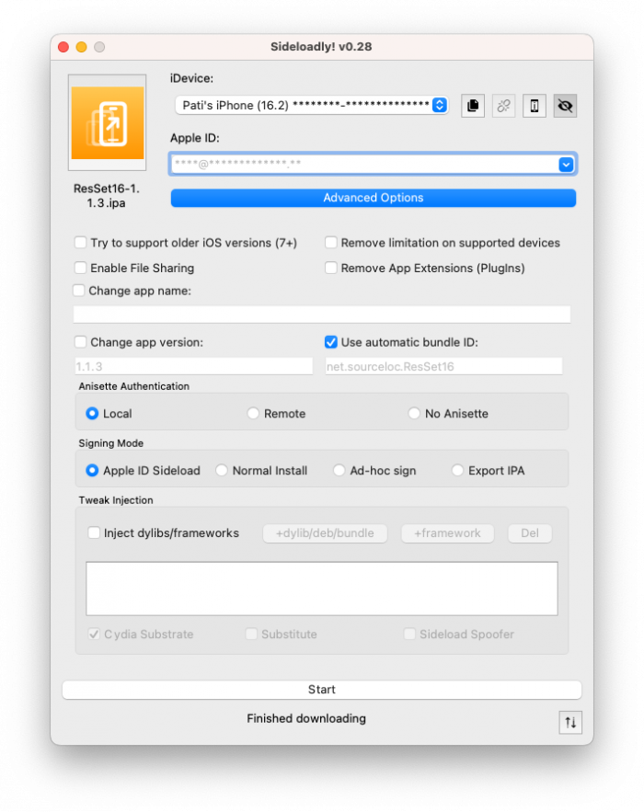The height and width of the screenshot is (812, 644).
Task: Tick the Change app name checkbox
Action: pyautogui.click(x=79, y=291)
